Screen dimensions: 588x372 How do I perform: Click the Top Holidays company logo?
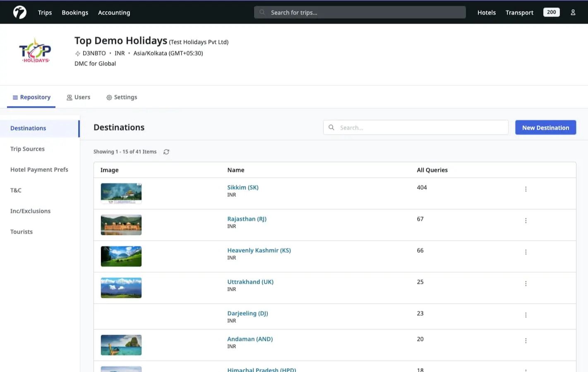point(35,51)
